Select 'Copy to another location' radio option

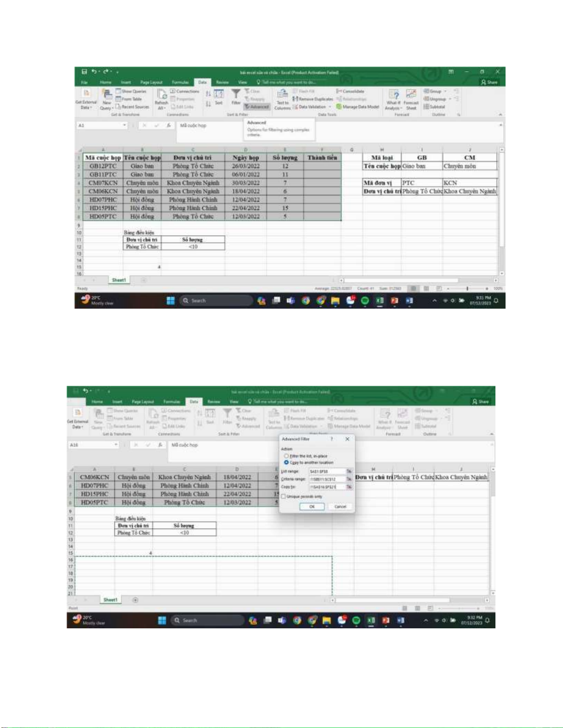click(286, 463)
